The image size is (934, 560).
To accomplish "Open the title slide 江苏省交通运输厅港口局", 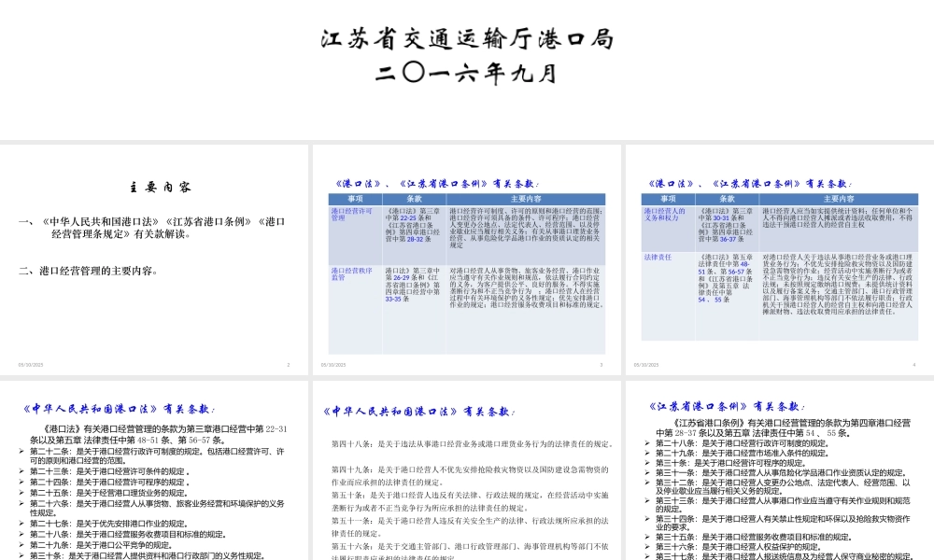I will click(467, 70).
